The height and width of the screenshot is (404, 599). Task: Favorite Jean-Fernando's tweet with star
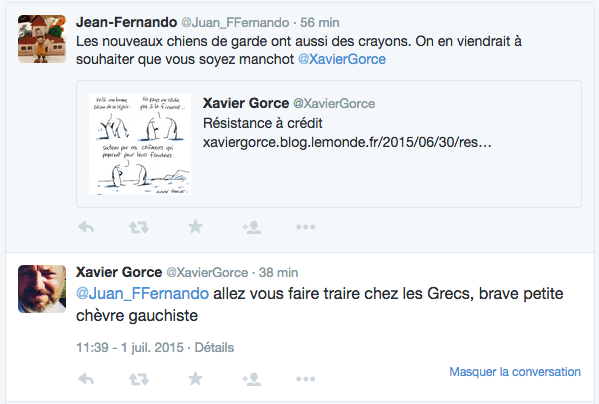(x=195, y=226)
